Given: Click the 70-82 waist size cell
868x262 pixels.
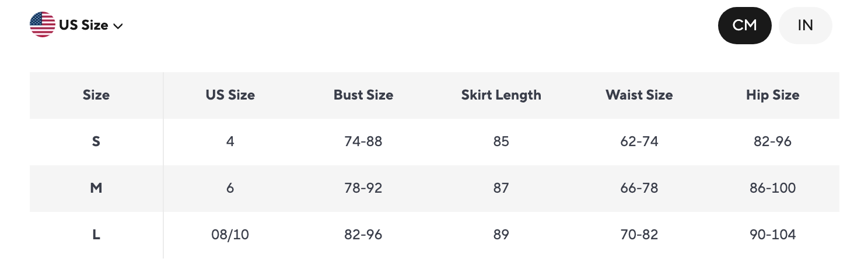Looking at the screenshot, I should (x=639, y=235).
